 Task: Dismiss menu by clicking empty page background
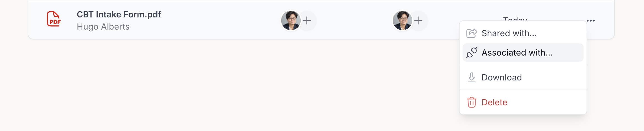coord(222,88)
